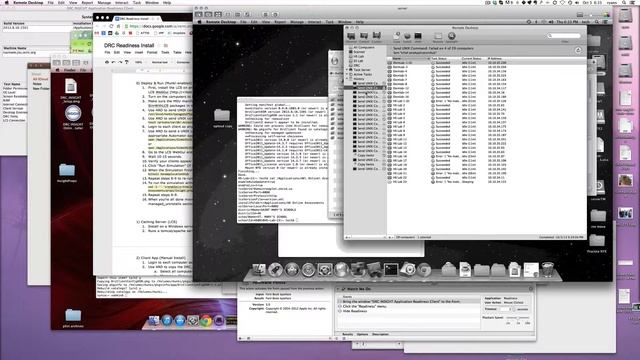Adjust Playback Speed slider in Watch Me Do
Viewport: 640px width, 360px height.
pos(518,318)
